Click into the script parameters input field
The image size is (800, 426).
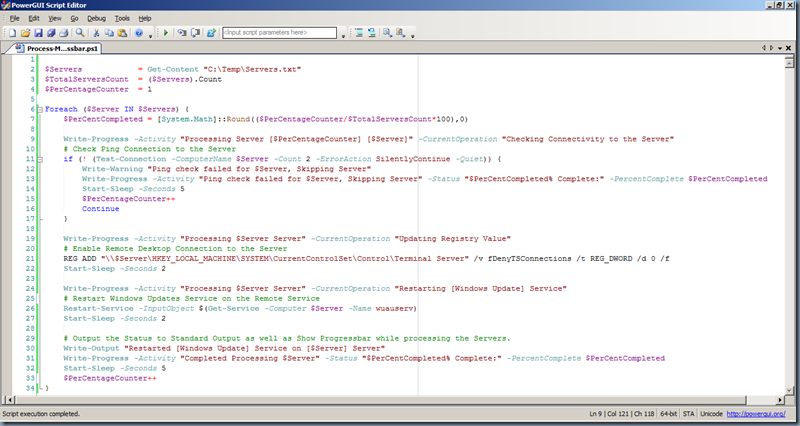point(280,33)
